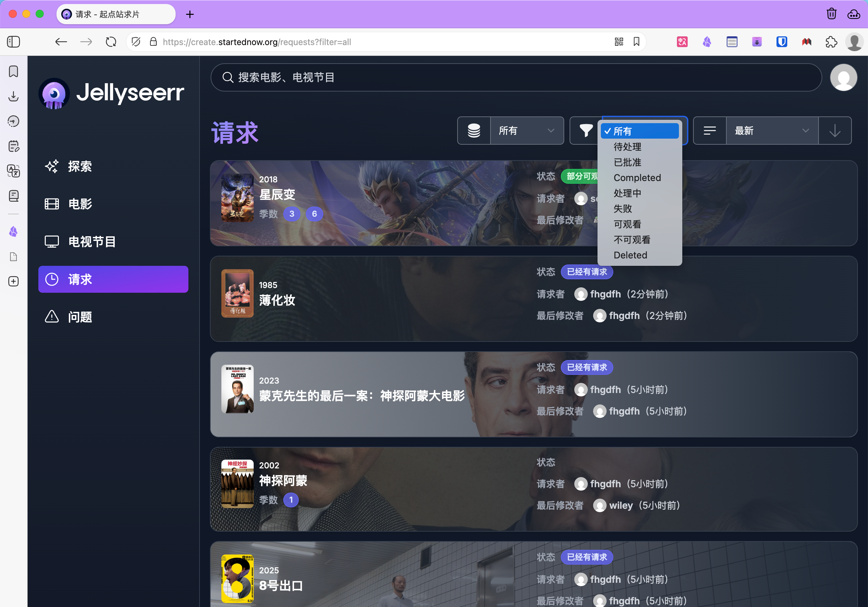Click the database stack media-type icon
This screenshot has width=868, height=607.
click(x=474, y=131)
